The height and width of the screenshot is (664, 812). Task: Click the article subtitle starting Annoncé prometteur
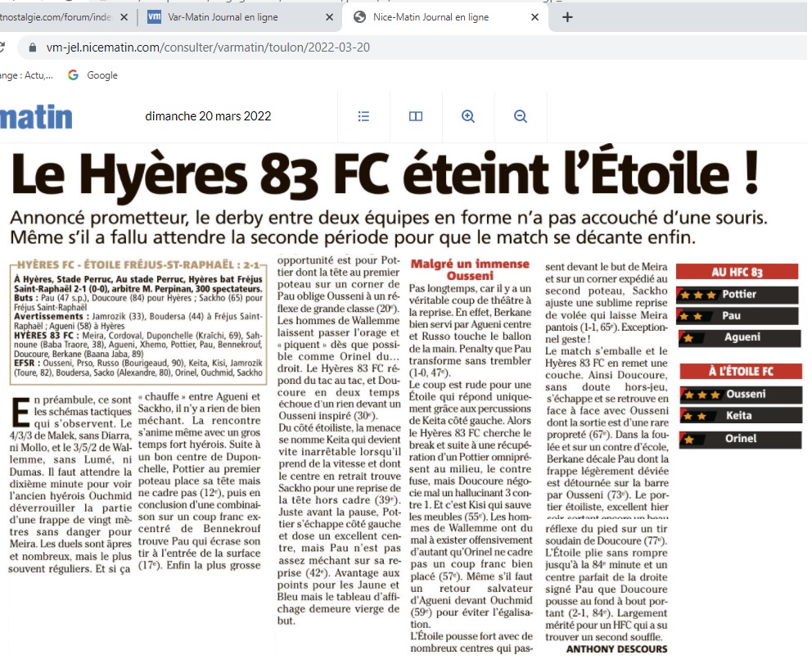[x=388, y=228]
